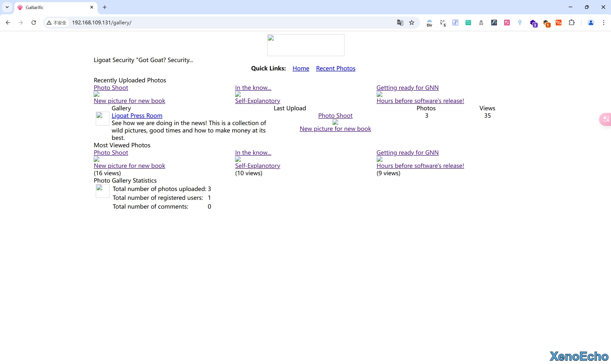The width and height of the screenshot is (611, 364).
Task: Open the Chrome three-dot menu
Action: click(604, 23)
